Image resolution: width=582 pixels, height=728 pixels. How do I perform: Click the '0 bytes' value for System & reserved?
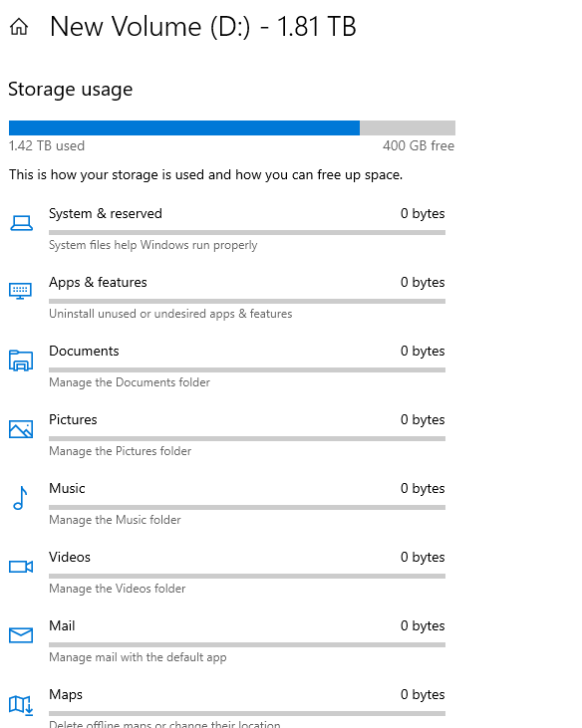point(423,213)
